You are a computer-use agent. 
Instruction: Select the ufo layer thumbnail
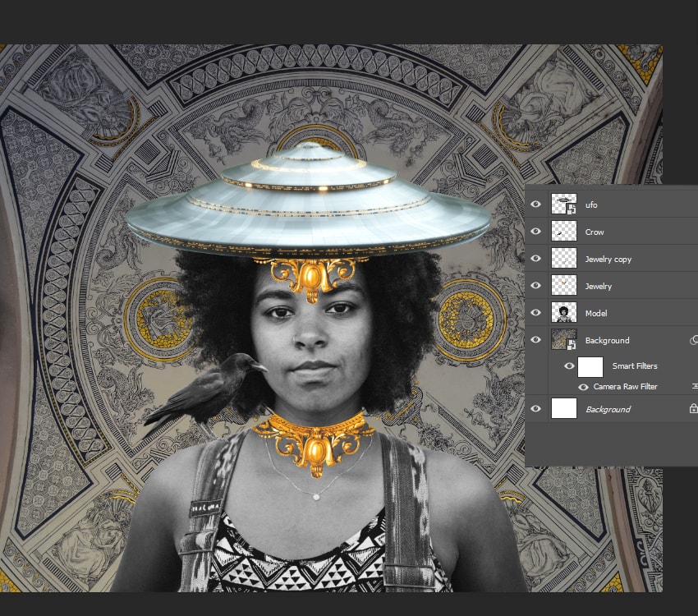click(x=564, y=205)
